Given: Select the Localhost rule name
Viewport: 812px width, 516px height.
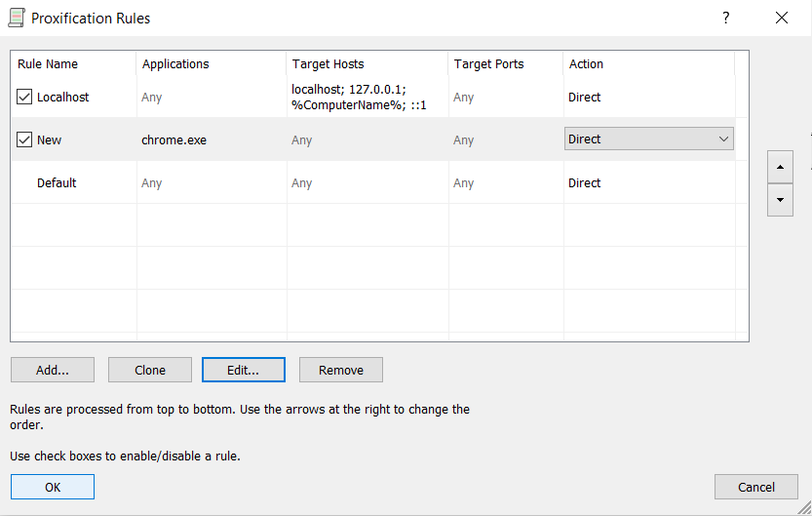Looking at the screenshot, I should (62, 97).
